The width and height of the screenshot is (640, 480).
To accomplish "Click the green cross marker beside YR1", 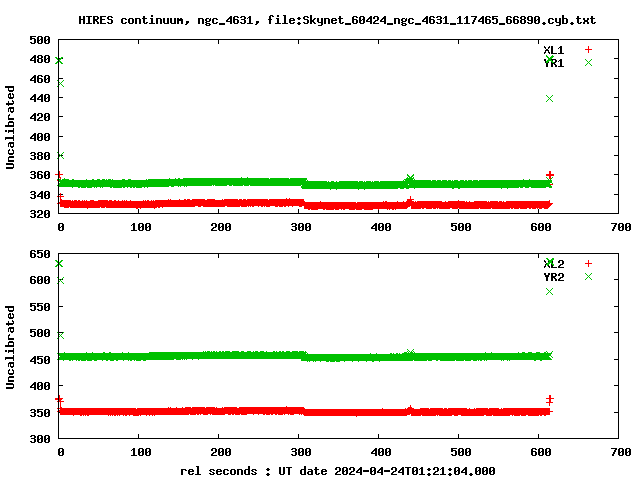I will [588, 62].
